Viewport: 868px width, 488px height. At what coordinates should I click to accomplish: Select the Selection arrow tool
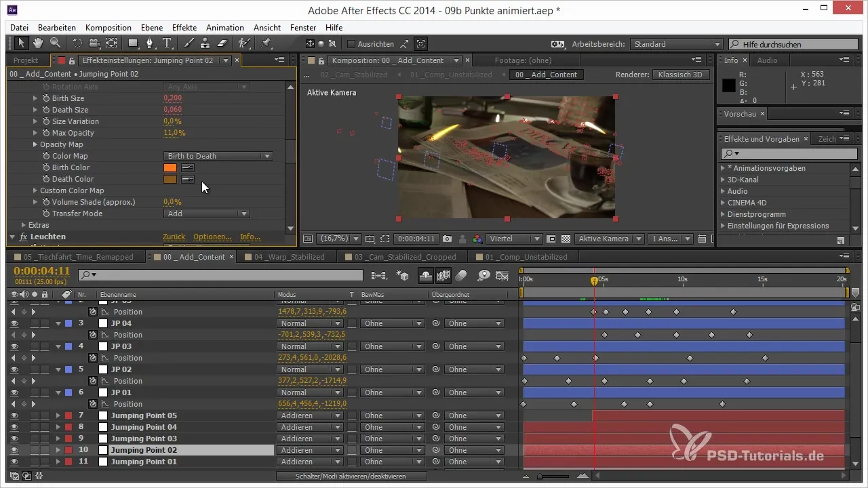pos(22,43)
